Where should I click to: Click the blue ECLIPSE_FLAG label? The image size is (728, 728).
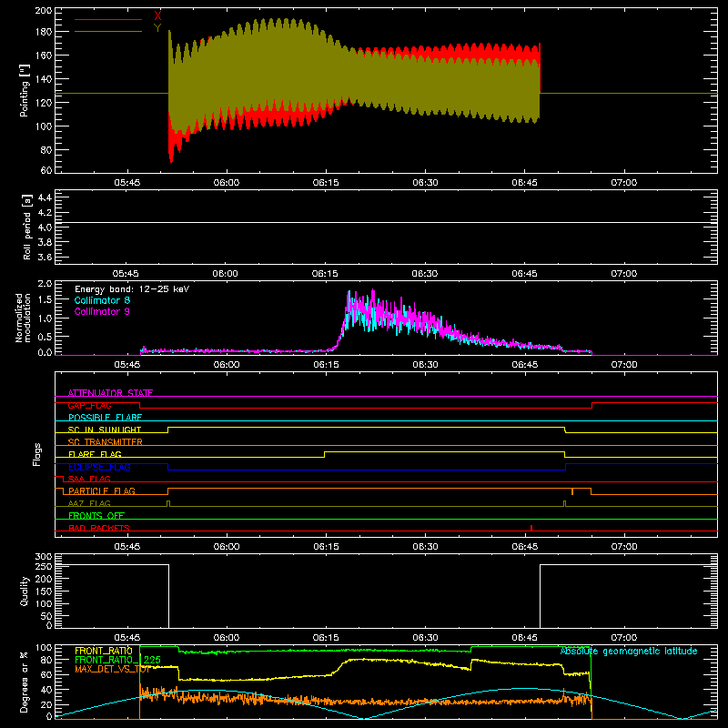99,467
